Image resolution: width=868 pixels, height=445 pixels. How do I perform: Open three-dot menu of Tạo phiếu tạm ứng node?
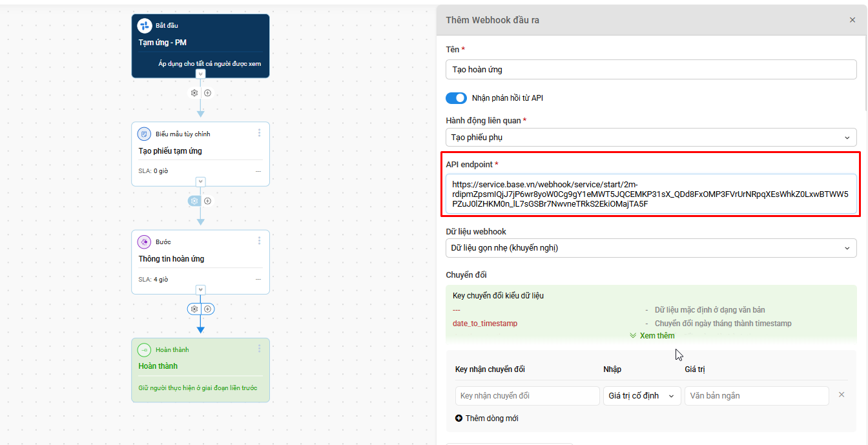point(260,133)
